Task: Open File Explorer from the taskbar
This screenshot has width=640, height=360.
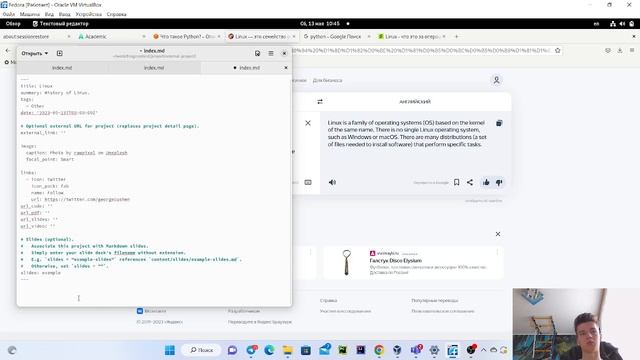Action: pos(287,350)
